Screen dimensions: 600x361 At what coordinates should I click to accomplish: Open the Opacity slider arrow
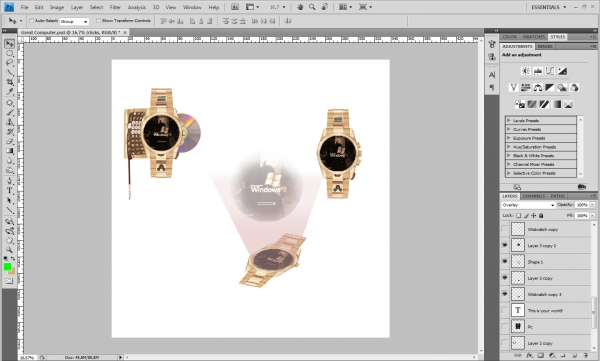(592, 205)
